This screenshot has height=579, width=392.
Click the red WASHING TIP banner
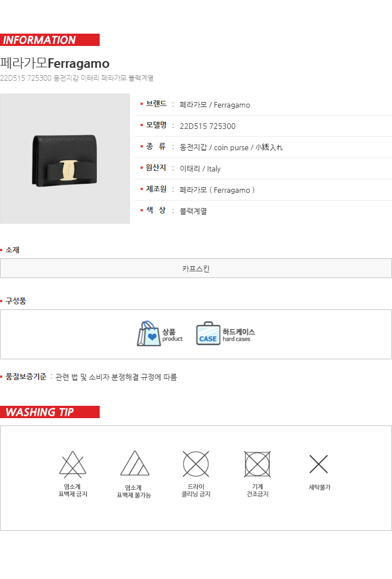click(50, 412)
